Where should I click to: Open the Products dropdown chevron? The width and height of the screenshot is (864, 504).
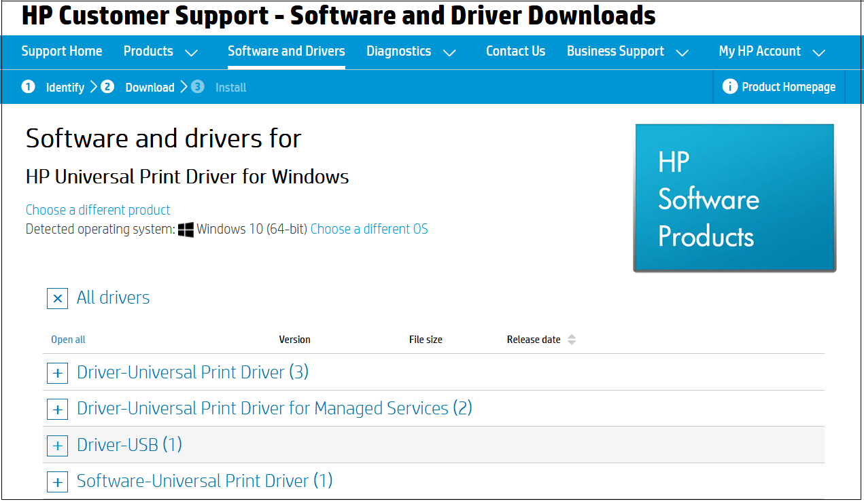pyautogui.click(x=192, y=52)
